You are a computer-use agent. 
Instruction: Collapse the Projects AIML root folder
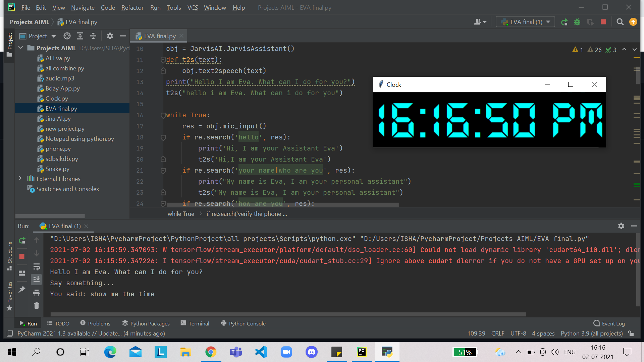tap(20, 48)
